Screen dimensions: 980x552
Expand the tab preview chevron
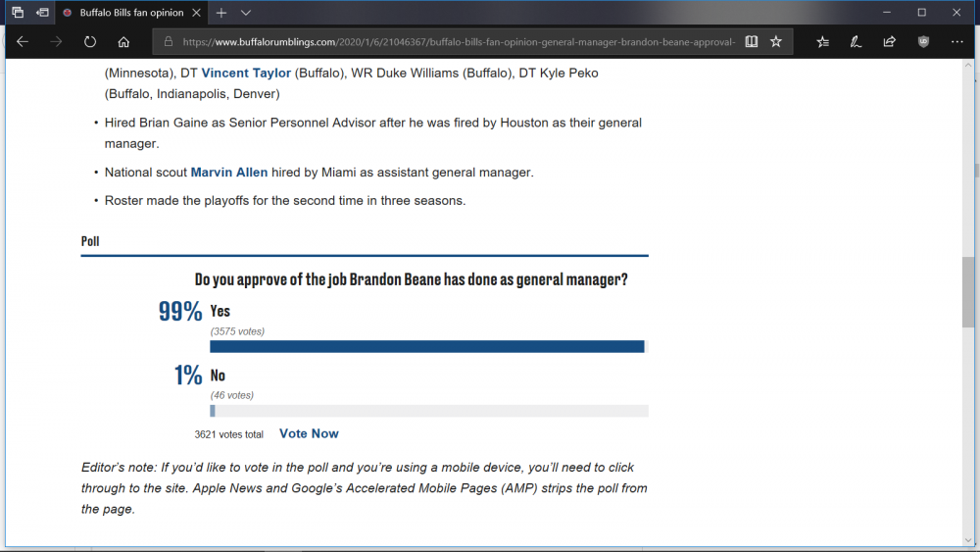point(246,13)
